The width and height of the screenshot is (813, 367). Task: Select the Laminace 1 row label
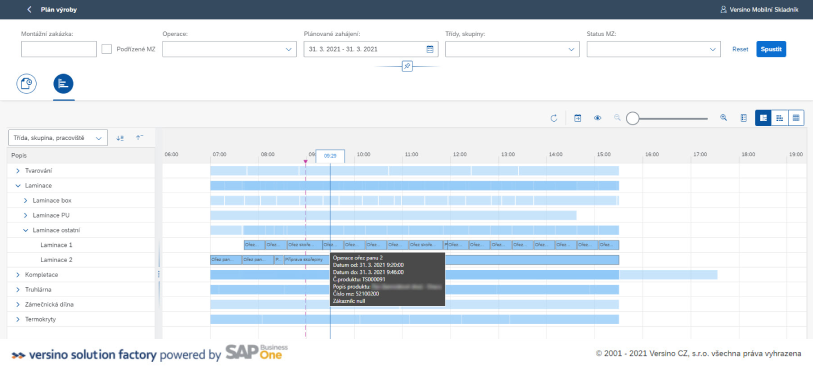pyautogui.click(x=56, y=245)
